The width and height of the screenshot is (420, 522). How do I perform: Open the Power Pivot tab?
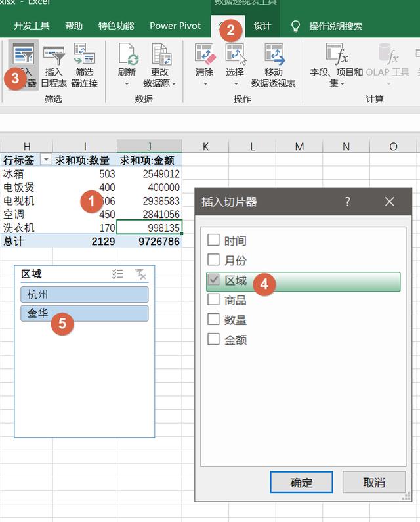175,26
